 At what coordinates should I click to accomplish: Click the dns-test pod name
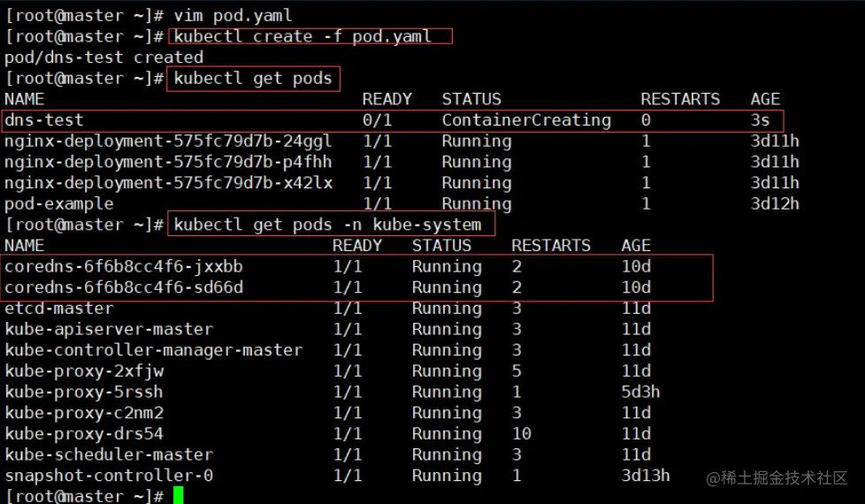point(44,120)
